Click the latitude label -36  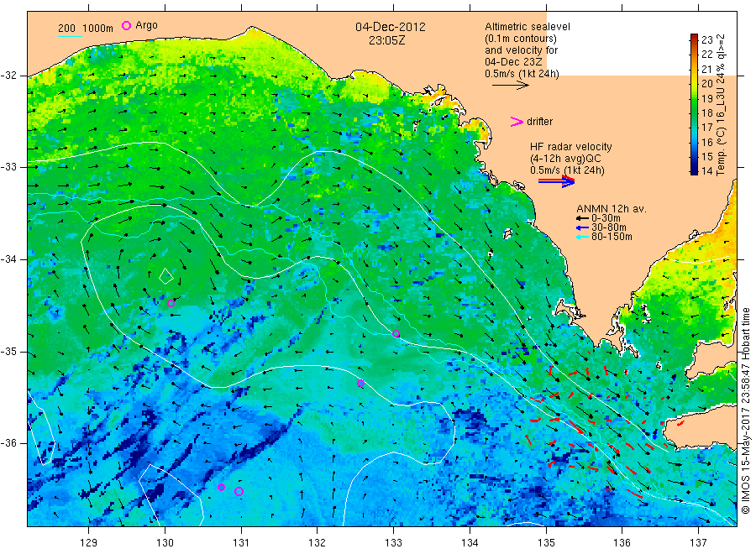click(x=8, y=444)
